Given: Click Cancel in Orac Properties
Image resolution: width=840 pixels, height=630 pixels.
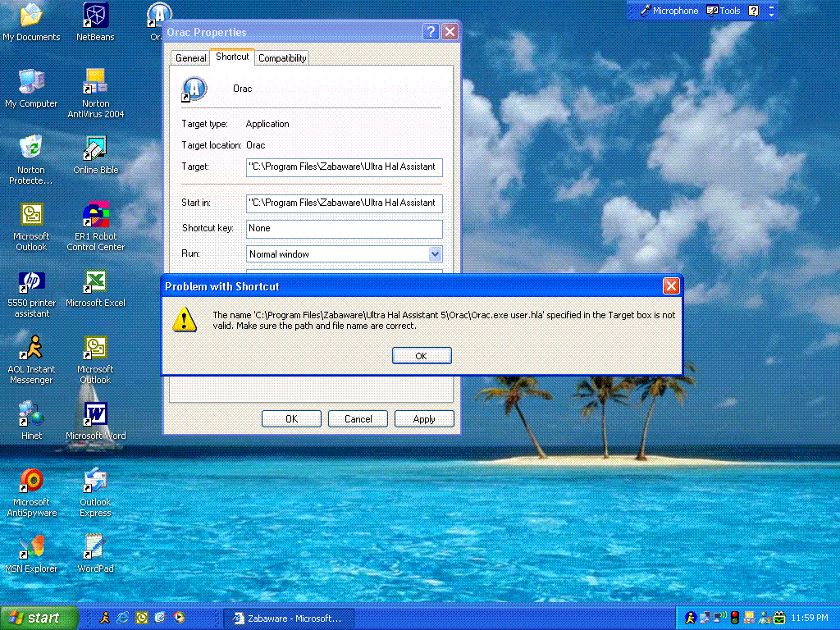Looking at the screenshot, I should point(358,419).
